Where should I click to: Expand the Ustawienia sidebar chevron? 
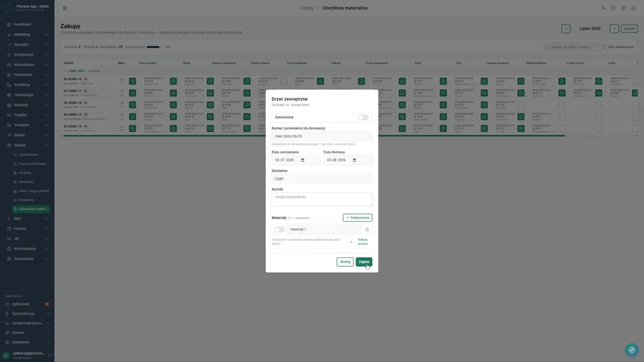(x=48, y=342)
